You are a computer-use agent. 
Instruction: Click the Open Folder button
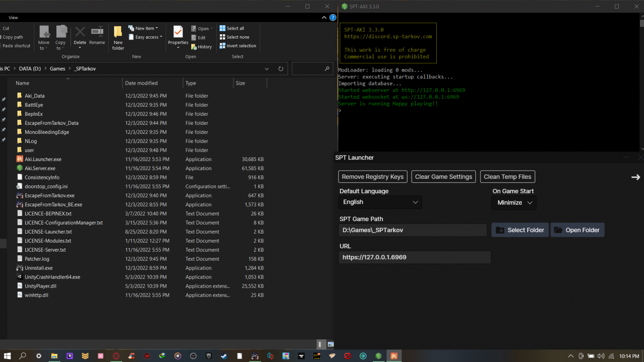point(578,230)
